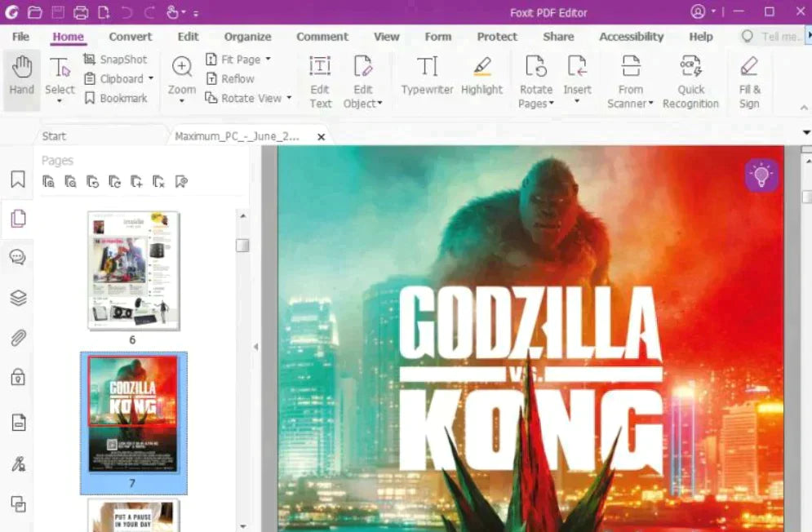Print the document from the title bar
Screen dimensions: 812x532
tap(81, 12)
